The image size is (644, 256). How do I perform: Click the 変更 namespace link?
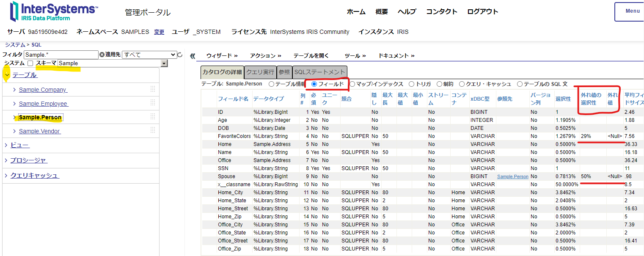[x=159, y=32]
